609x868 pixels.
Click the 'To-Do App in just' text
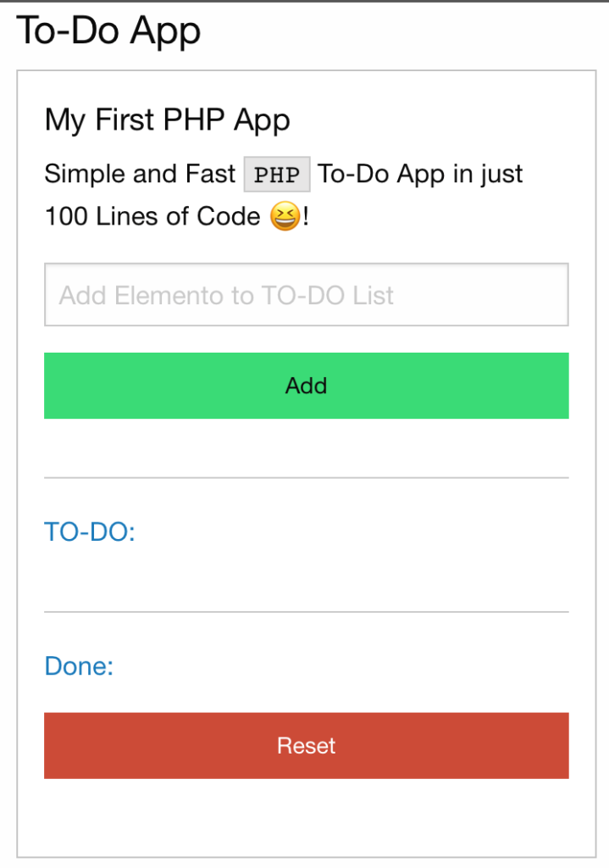(x=420, y=175)
